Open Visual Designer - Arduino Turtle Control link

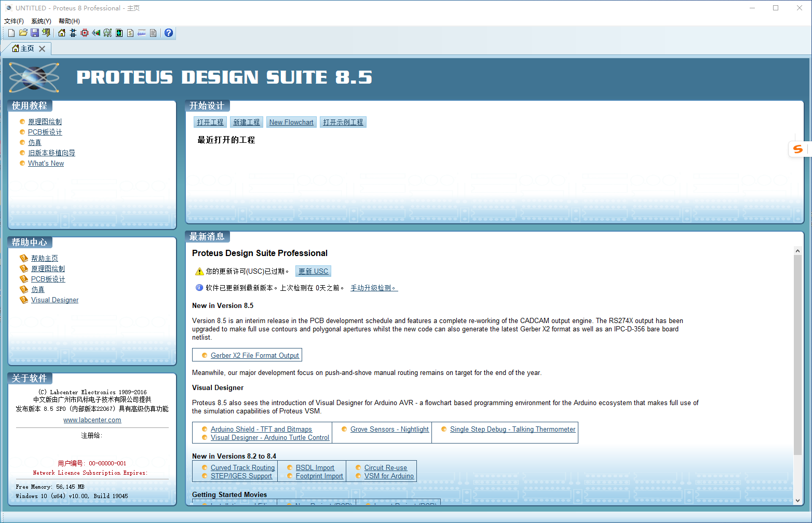pyautogui.click(x=270, y=437)
